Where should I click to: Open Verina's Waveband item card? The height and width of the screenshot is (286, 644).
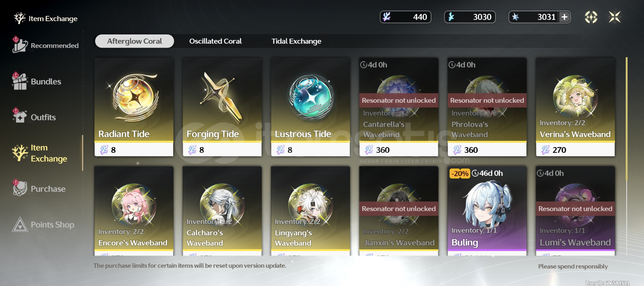tap(575, 107)
